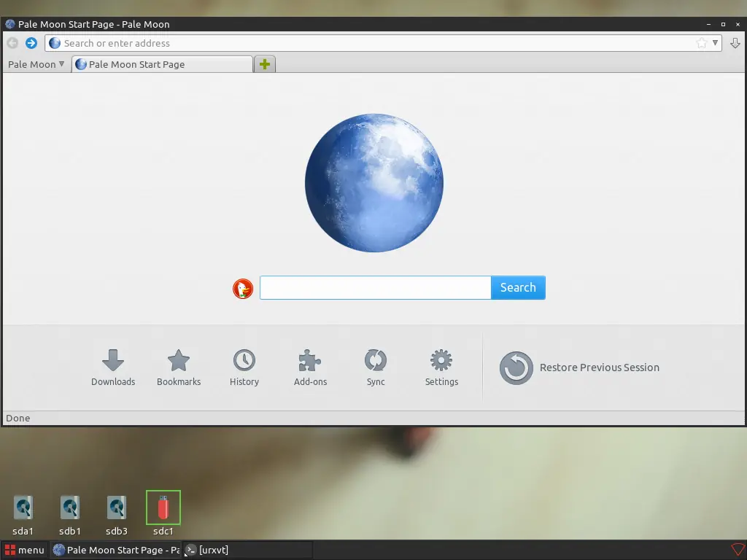Click the Restore Previous Session circular icon
Viewport: 747px width, 560px height.
[516, 367]
